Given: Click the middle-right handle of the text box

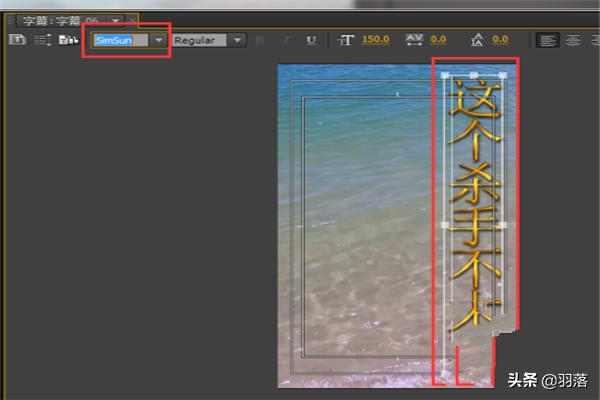Looking at the screenshot, I should 503,225.
